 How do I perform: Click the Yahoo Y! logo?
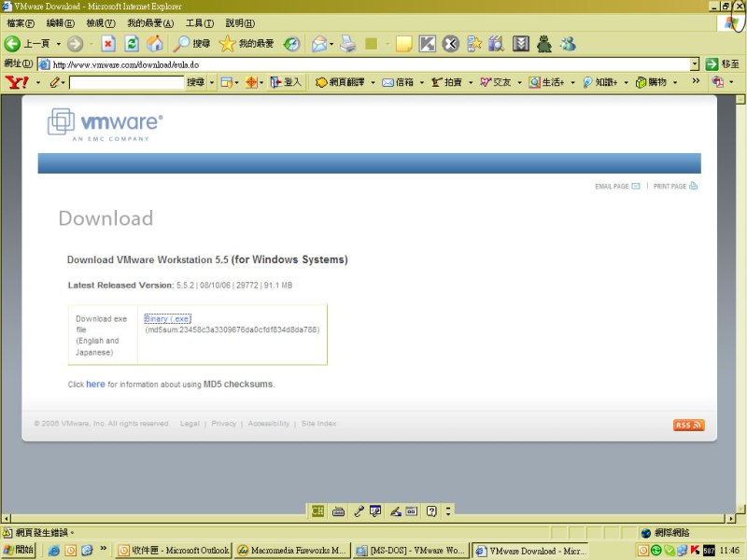17,82
